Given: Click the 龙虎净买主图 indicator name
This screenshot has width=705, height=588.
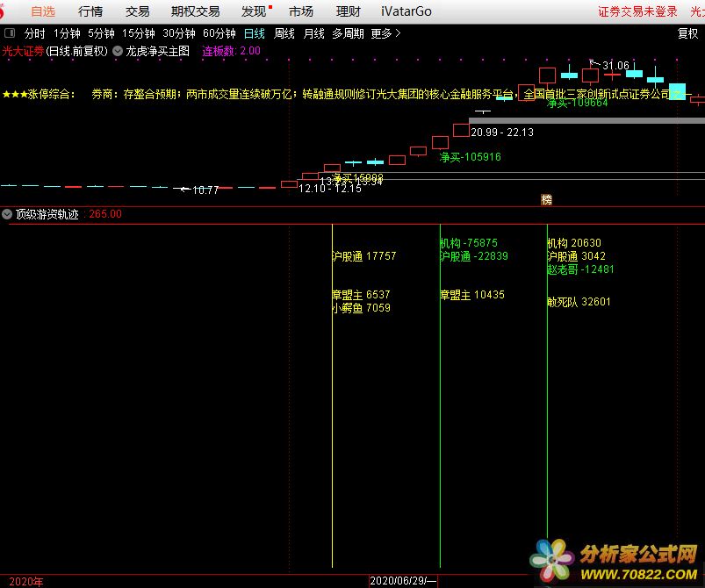Looking at the screenshot, I should [x=158, y=51].
